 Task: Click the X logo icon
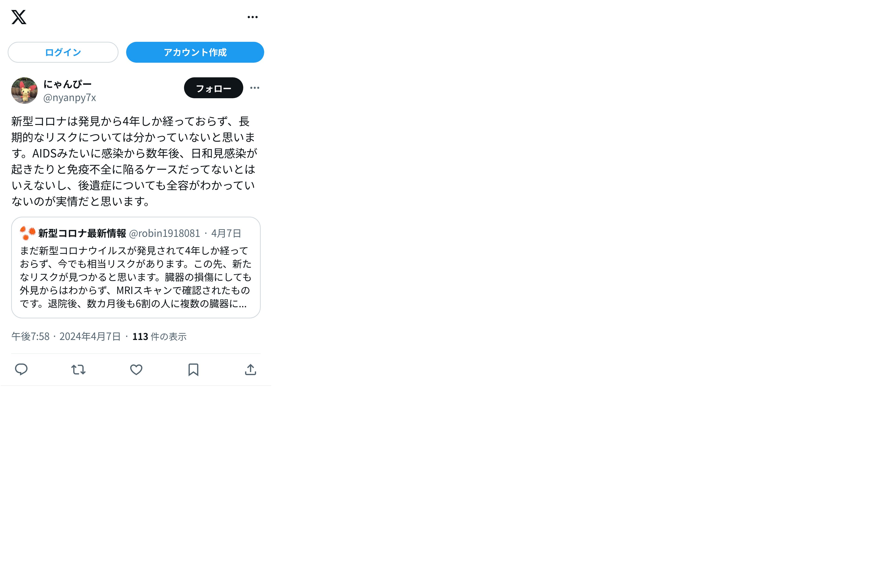tap(19, 17)
